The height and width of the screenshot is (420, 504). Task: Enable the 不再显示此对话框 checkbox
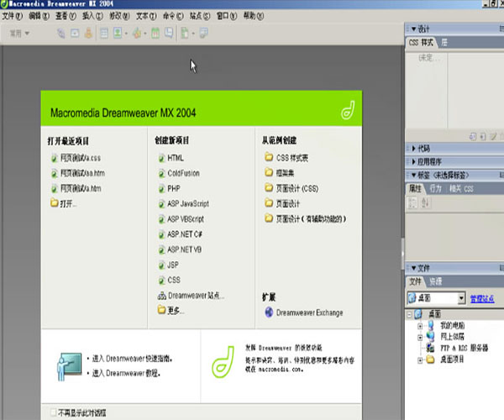tap(53, 412)
